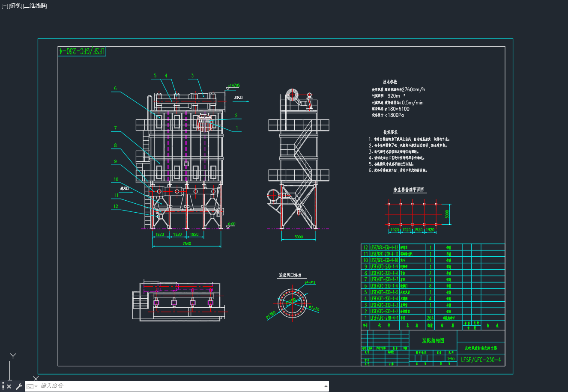Select the 27600m/h airflow parameter text
This screenshot has height=392, width=568.
413,89
